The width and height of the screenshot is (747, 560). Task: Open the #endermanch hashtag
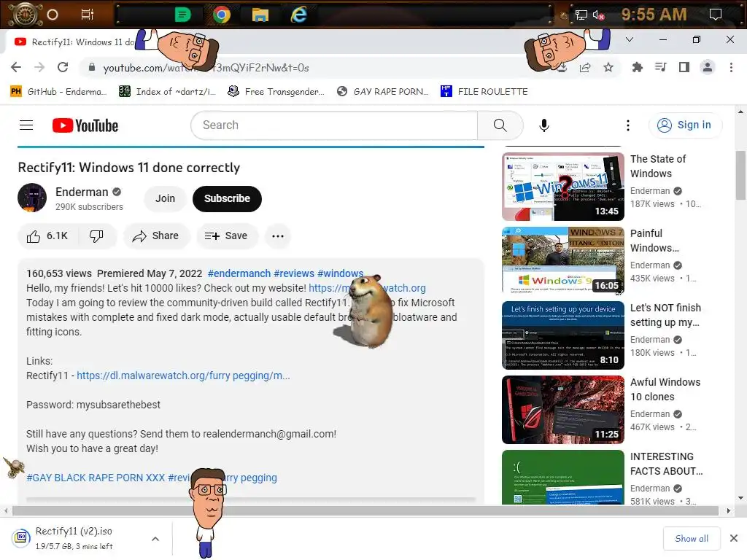pyautogui.click(x=239, y=273)
